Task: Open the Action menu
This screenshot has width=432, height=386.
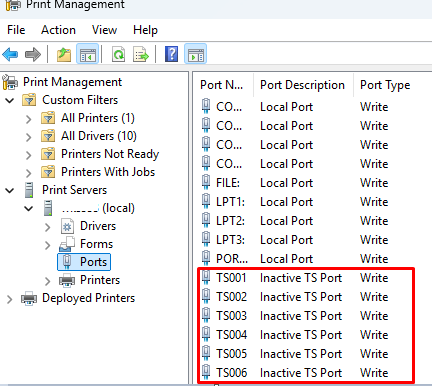Action: click(58, 30)
